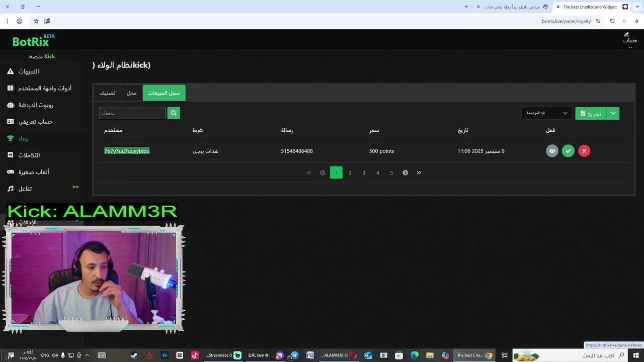This screenshot has width=644, height=362.
Task: Click message cell 51546488488
Action: click(297, 151)
